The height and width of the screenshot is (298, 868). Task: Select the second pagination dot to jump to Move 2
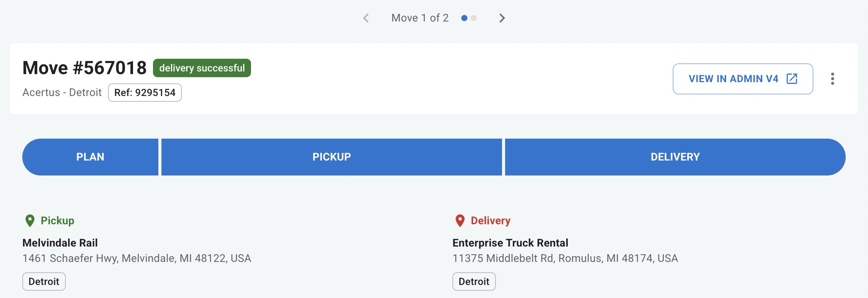(x=474, y=18)
